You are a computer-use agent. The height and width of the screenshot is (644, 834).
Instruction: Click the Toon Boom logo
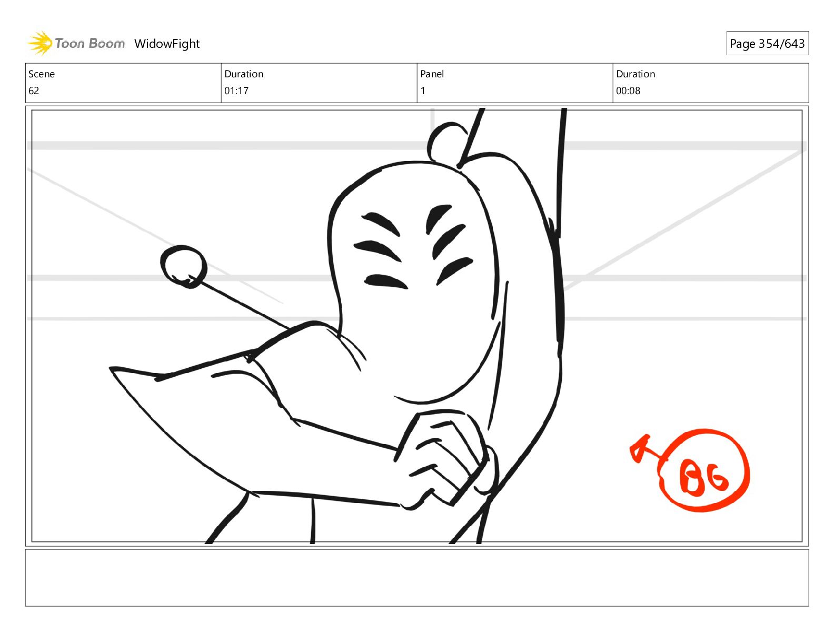pyautogui.click(x=76, y=43)
